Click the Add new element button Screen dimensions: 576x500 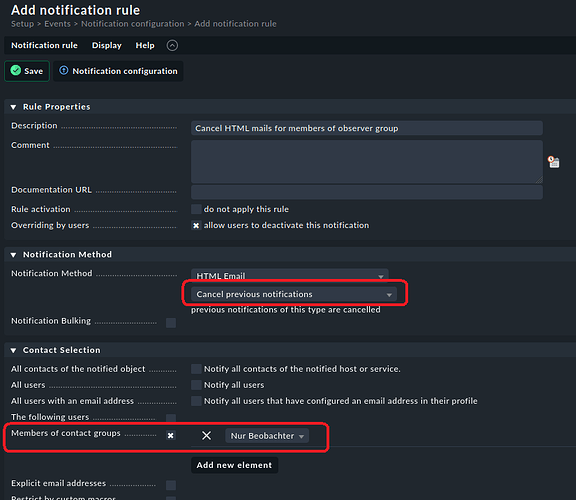coord(234,465)
